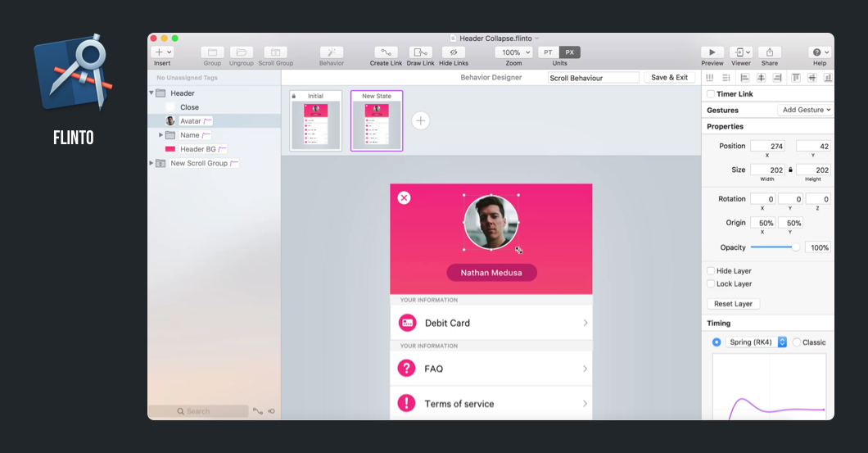Click the Position X value field

[x=768, y=146]
